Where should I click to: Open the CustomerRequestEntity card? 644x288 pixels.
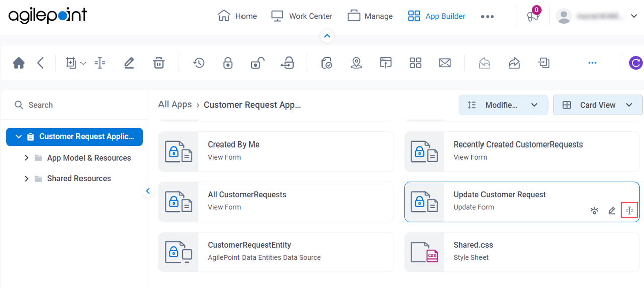point(276,252)
